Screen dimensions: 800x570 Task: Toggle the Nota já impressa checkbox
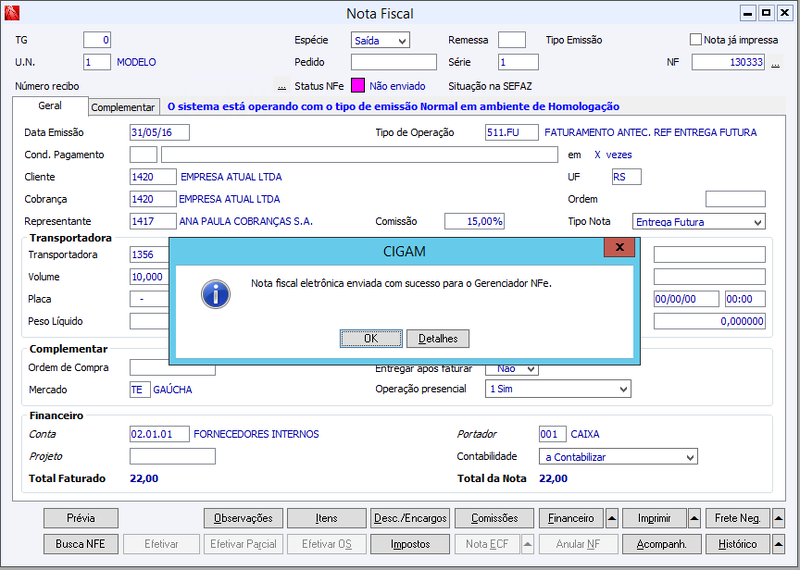(695, 39)
